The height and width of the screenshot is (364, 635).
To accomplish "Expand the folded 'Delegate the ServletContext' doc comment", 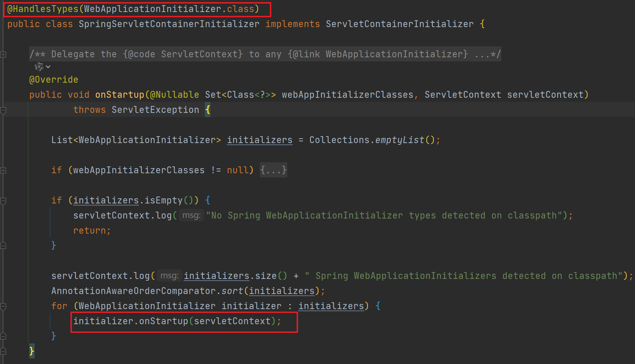I will click(x=265, y=54).
